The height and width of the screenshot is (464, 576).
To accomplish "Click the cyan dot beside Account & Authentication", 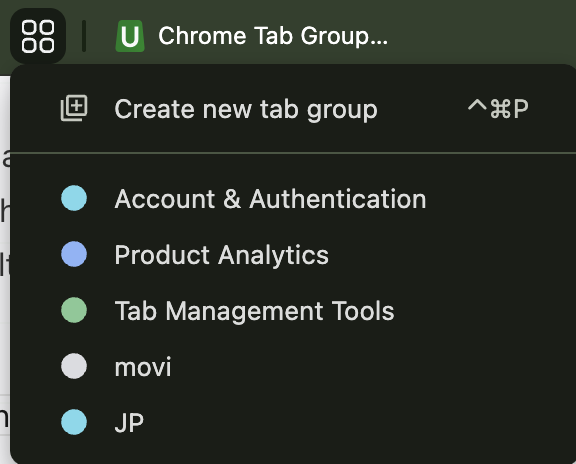I will point(74,198).
